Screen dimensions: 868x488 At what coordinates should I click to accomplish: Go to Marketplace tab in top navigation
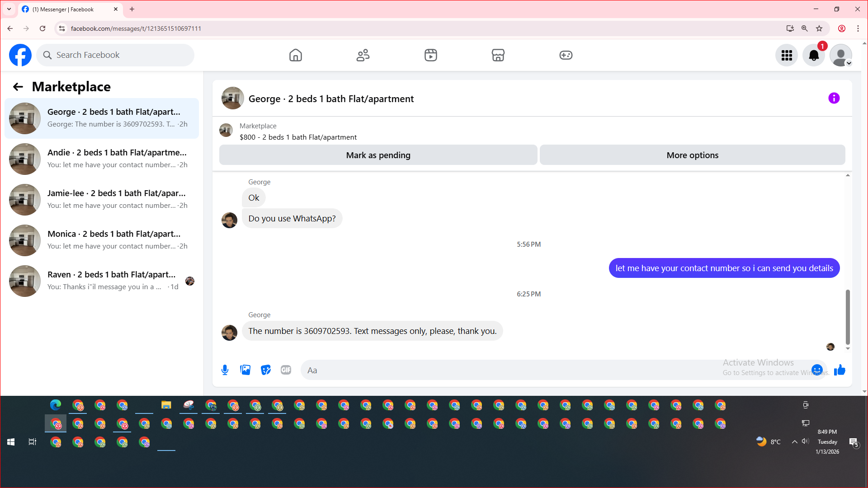498,55
